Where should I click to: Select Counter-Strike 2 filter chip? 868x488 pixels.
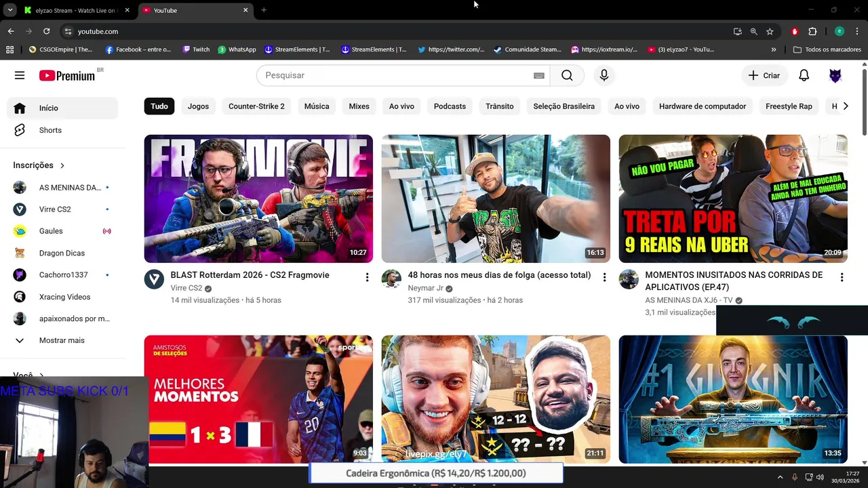pyautogui.click(x=256, y=106)
